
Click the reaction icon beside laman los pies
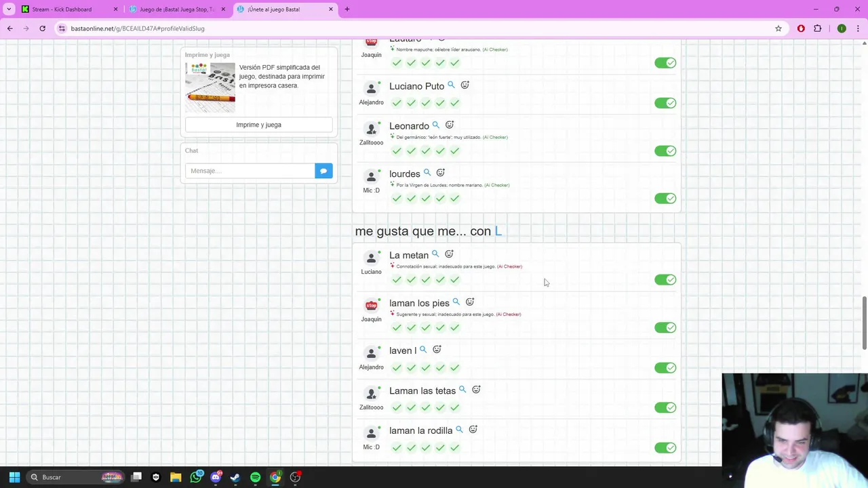pyautogui.click(x=470, y=302)
